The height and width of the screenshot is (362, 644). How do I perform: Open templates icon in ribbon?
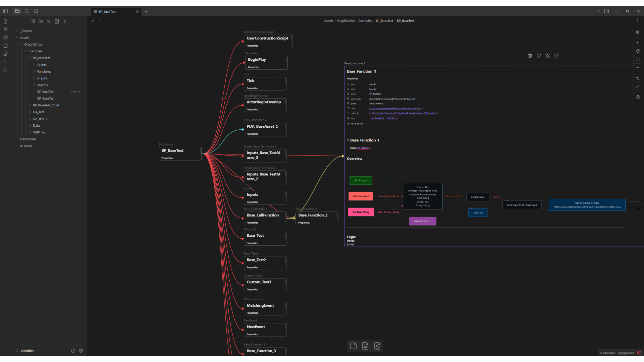click(x=5, y=54)
